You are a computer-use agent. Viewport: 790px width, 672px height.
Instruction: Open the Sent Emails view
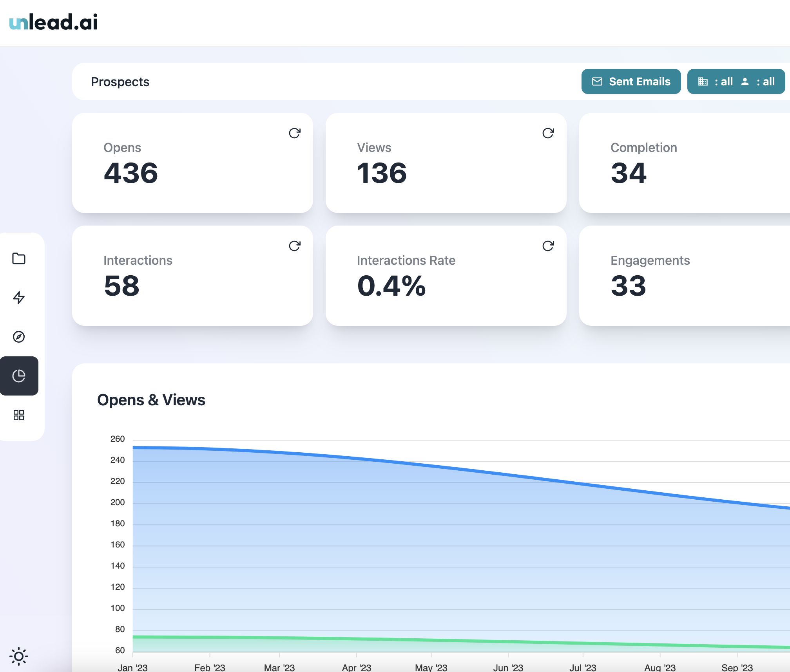(631, 81)
